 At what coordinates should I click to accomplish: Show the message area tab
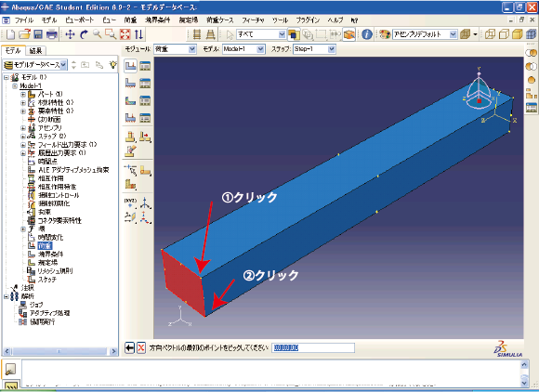10,370
